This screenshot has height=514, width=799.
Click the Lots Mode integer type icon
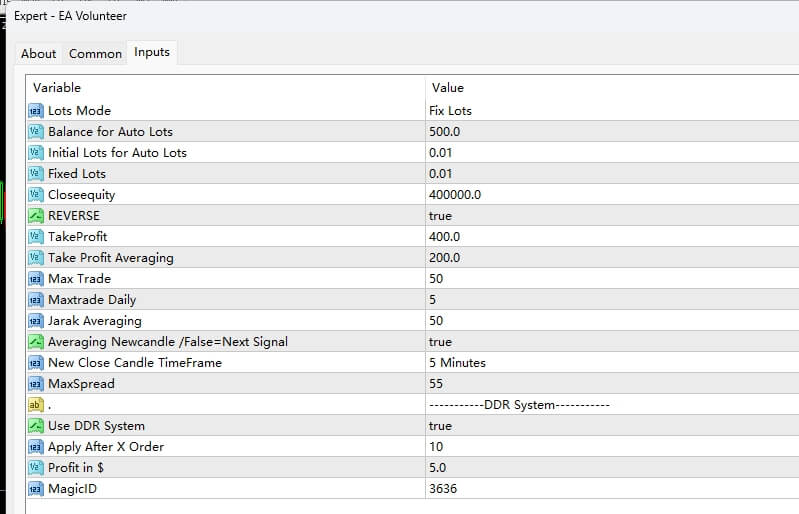click(x=36, y=111)
